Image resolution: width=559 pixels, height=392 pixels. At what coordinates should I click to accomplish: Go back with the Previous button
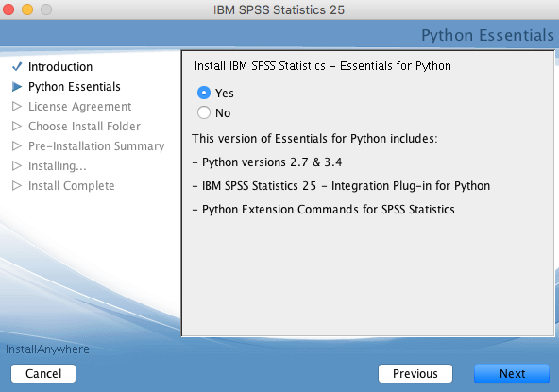pos(415,373)
